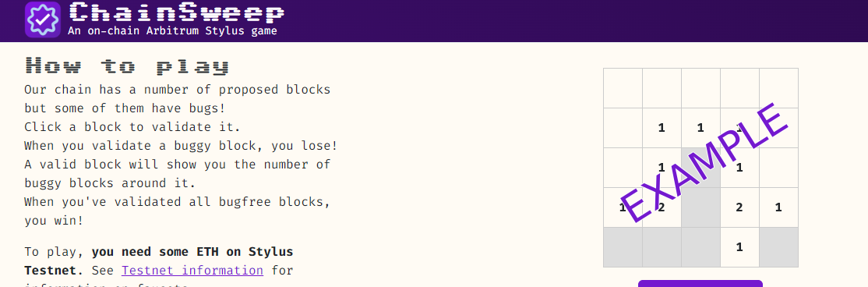Image resolution: width=868 pixels, height=287 pixels.
Task: Click the 1 cell at far right of fourth row
Action: pos(779,207)
